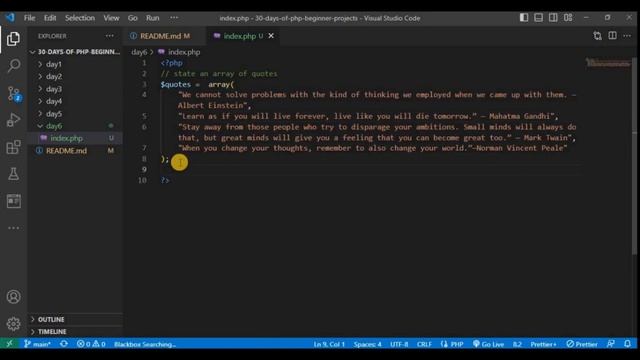Change indentation via Spaces: 4

coord(367,344)
